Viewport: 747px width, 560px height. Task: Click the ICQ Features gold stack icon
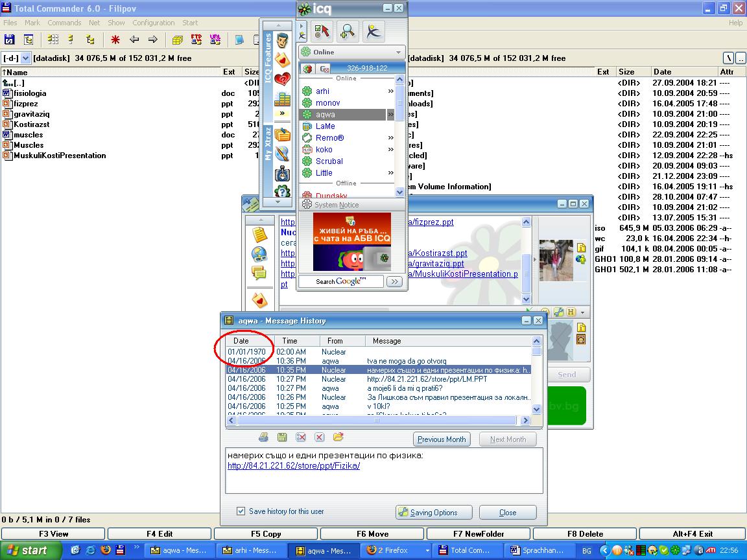(282, 99)
